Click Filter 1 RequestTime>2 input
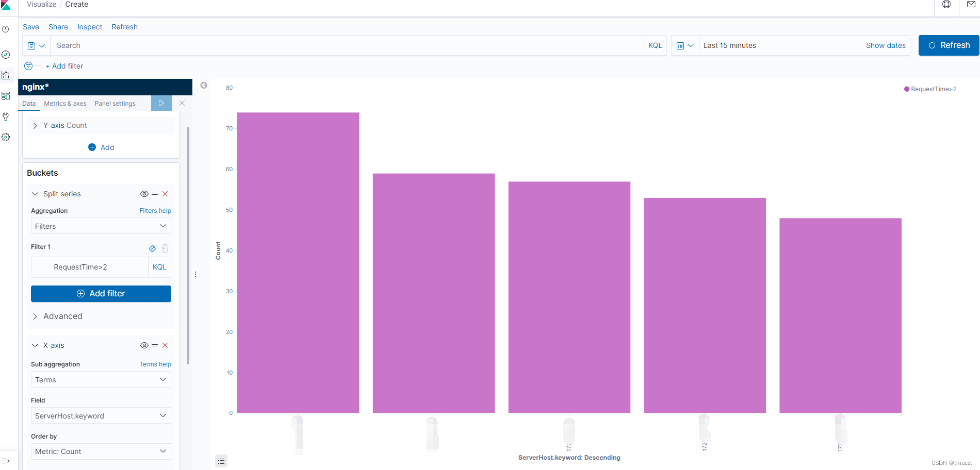This screenshot has height=470, width=980. pos(90,267)
